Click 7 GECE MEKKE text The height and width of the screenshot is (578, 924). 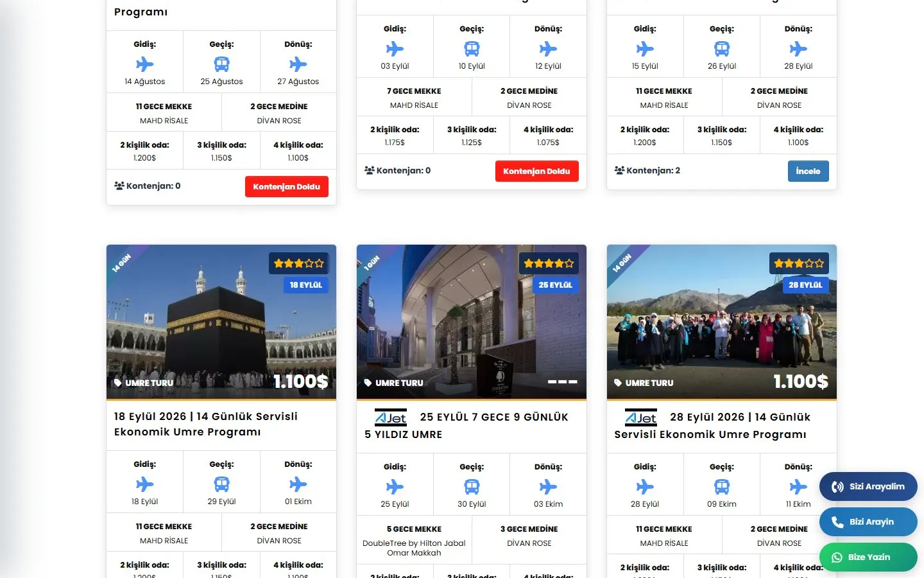pyautogui.click(x=414, y=91)
